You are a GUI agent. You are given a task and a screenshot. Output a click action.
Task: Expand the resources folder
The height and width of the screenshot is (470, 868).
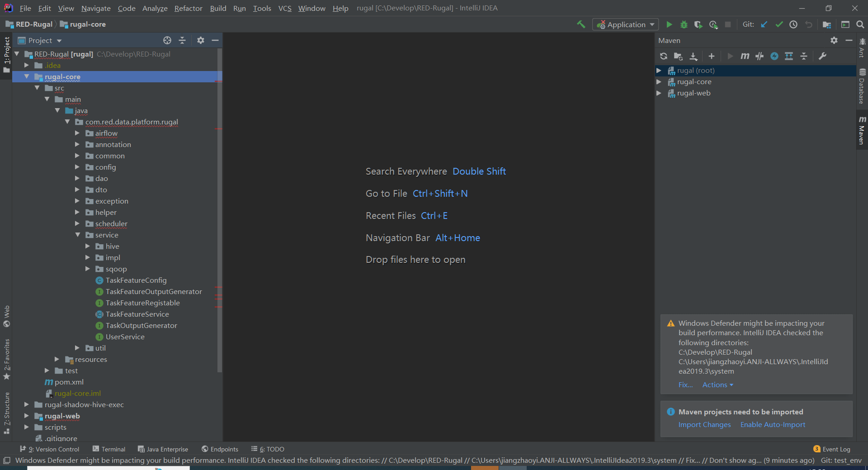point(57,359)
